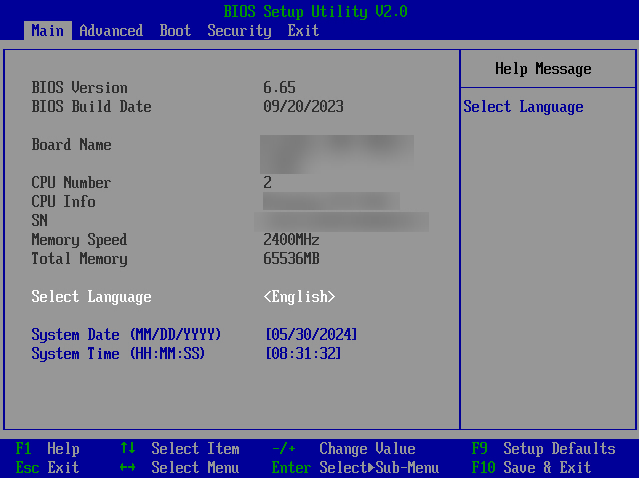The image size is (639, 478).
Task: Click the BIOS Version label
Action: pyautogui.click(x=79, y=87)
